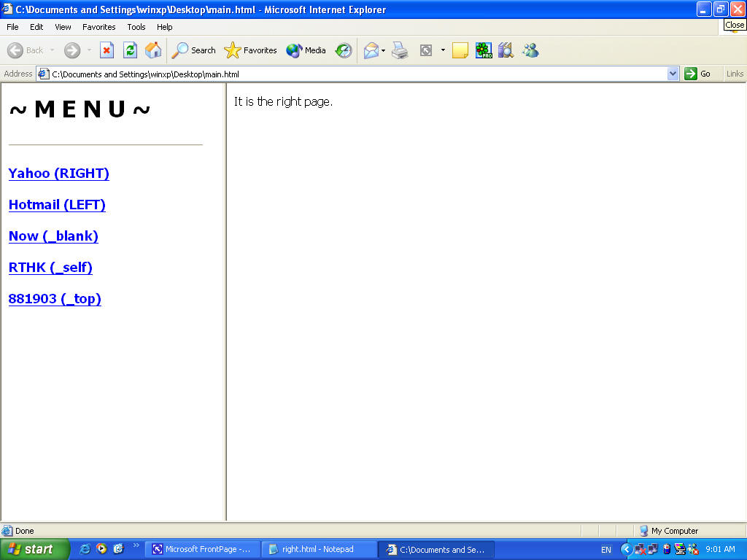
Task: Open the Favorites star toolbar button
Action: [x=250, y=50]
